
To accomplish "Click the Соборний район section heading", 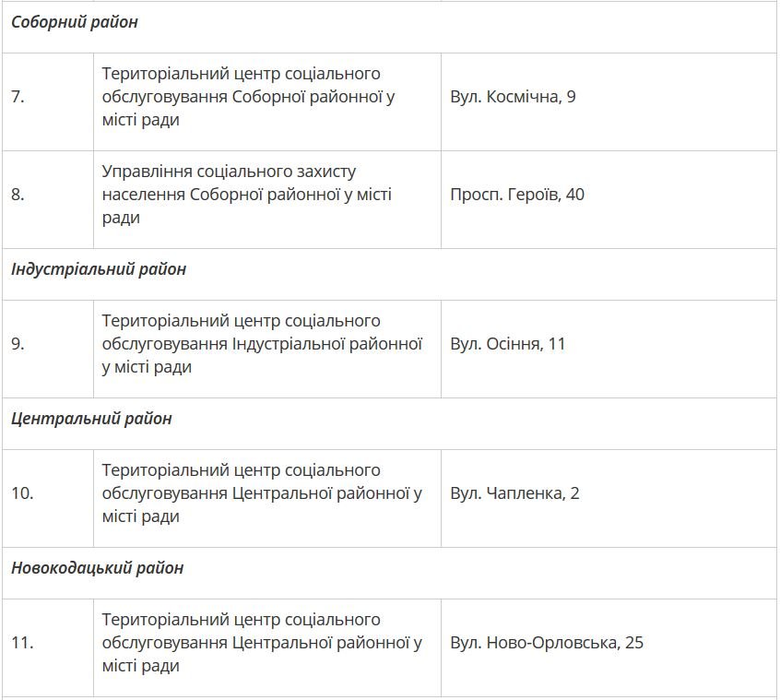I will click(x=75, y=22).
